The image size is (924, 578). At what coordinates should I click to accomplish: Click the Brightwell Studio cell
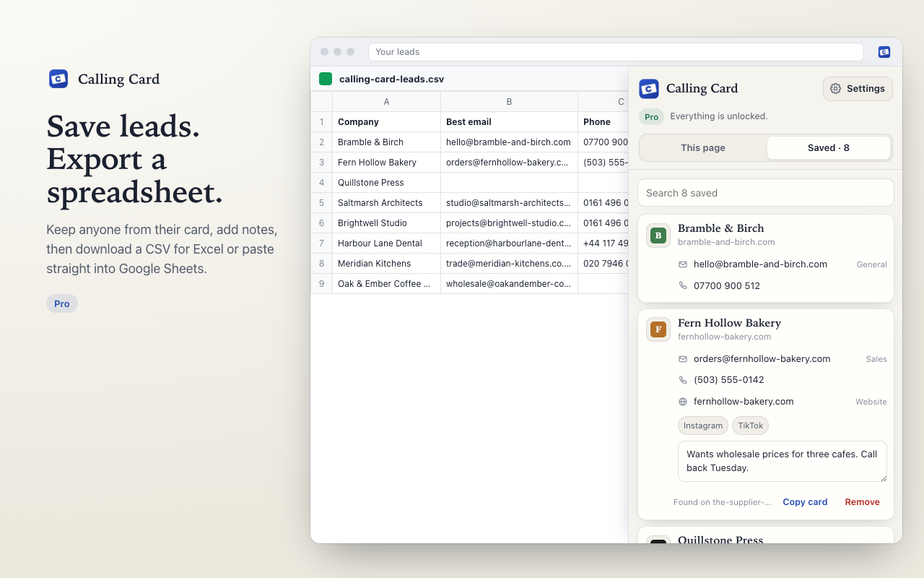point(386,223)
